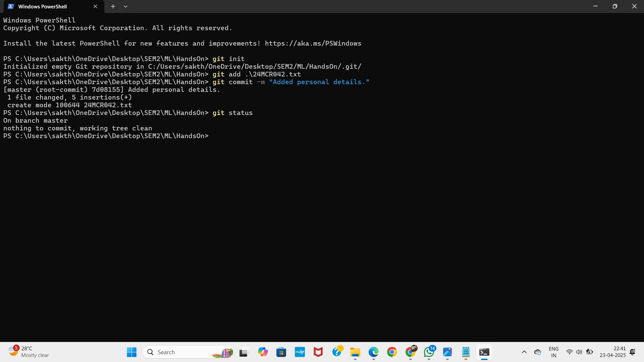This screenshot has width=644, height=362.
Task: Click the taskbar Search box
Action: 189,352
